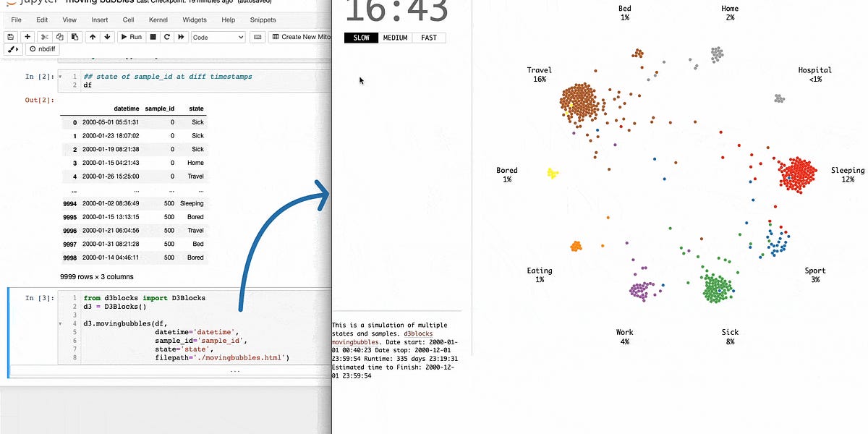This screenshot has height=434, width=868.
Task: Click the movingbubbles link in the description
Action: pos(357,341)
